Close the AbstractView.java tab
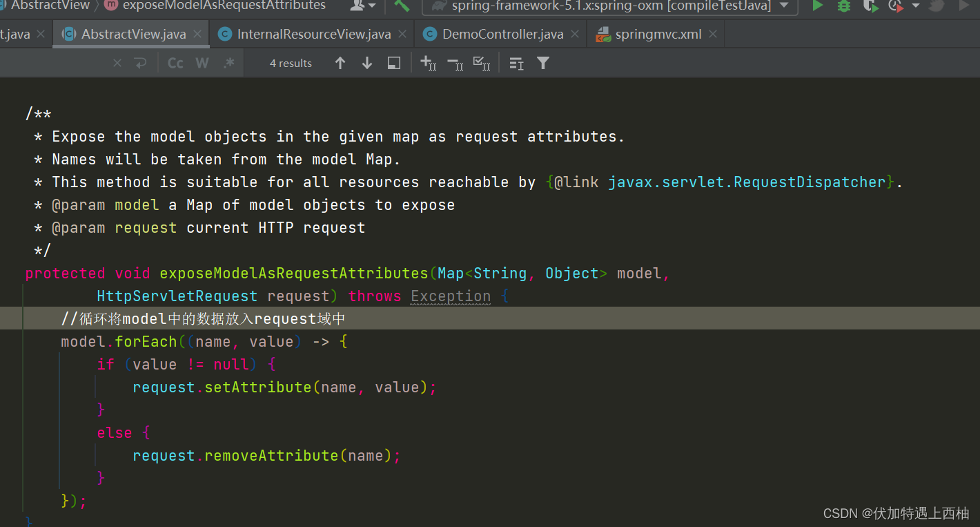The height and width of the screenshot is (527, 980). 198,34
